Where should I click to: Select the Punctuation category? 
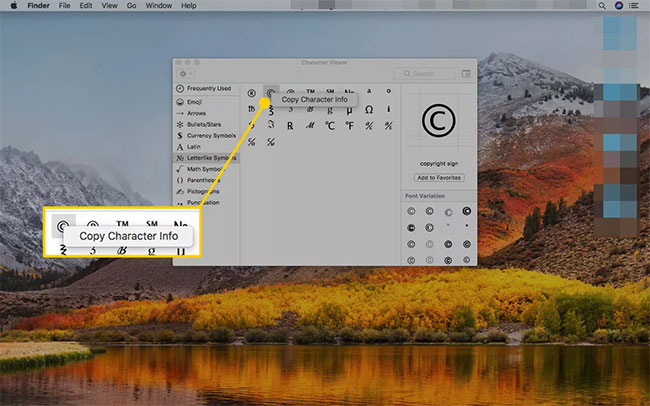tap(206, 203)
